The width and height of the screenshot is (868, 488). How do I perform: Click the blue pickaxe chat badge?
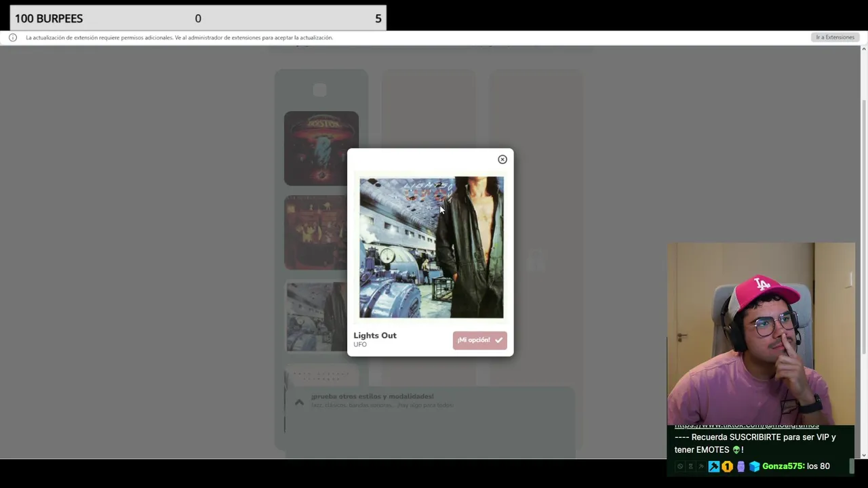[713, 466]
